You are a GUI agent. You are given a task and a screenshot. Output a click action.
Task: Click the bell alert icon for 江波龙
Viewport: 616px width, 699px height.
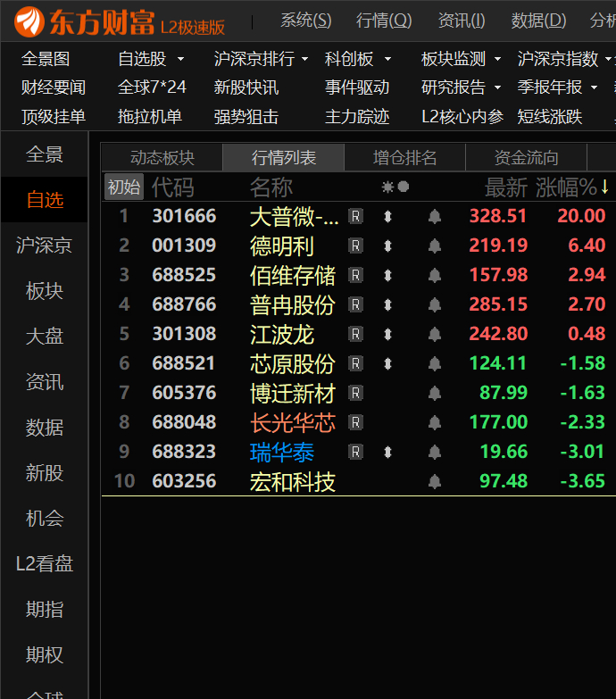[435, 335]
